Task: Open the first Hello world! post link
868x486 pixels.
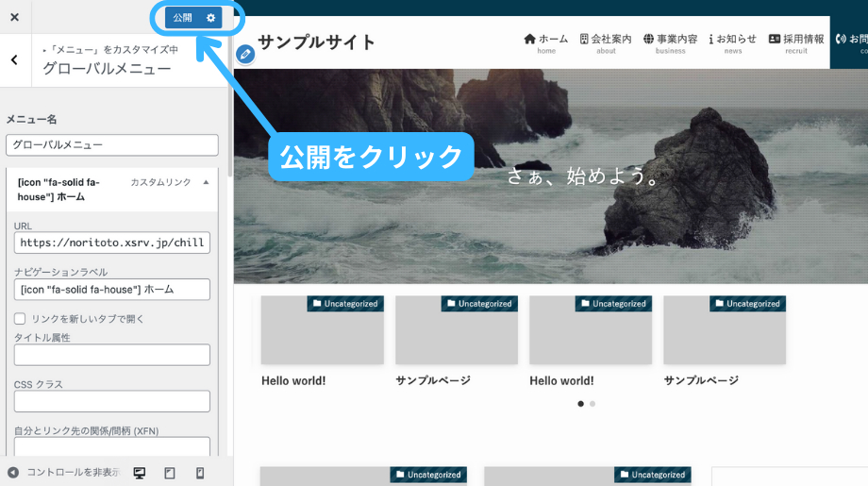Action: 293,380
